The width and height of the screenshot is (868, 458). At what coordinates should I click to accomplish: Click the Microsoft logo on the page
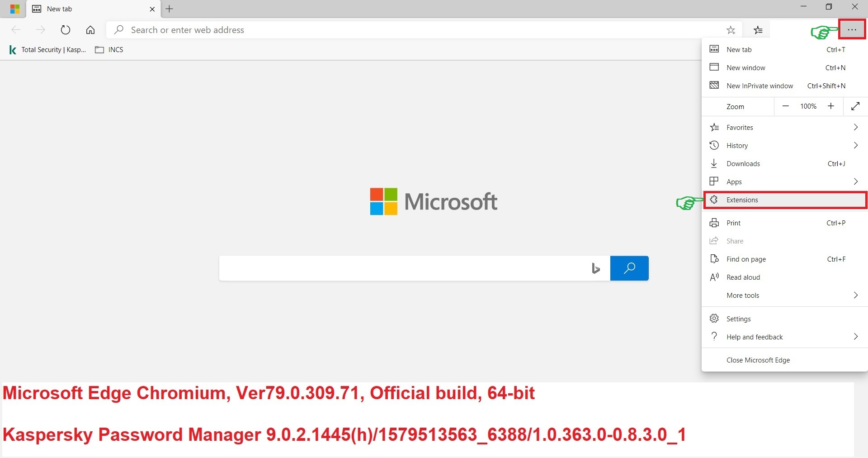click(434, 201)
